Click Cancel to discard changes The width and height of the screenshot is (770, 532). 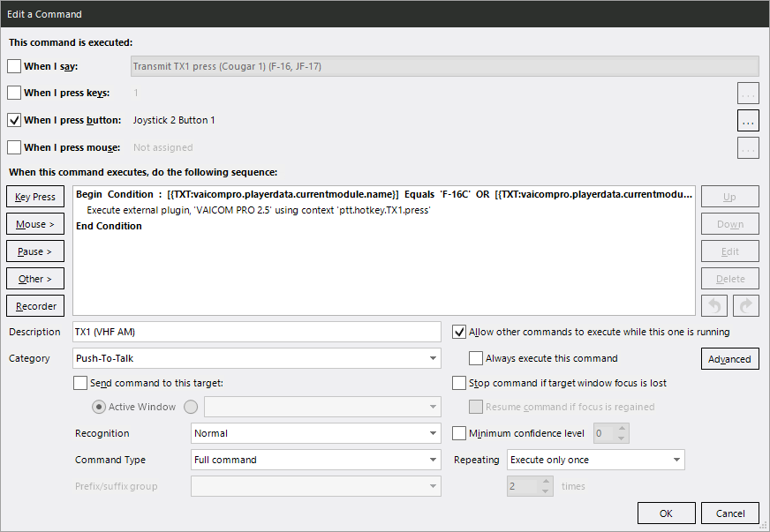tap(730, 513)
